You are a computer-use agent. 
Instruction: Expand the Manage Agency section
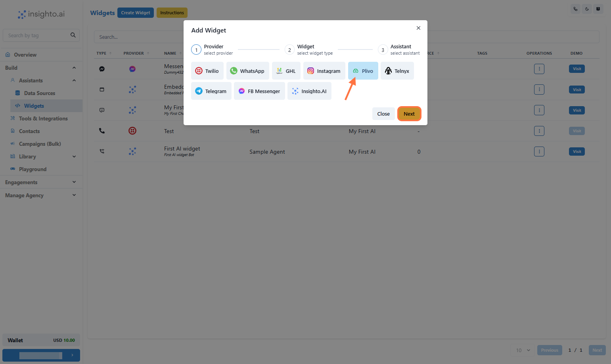click(41, 195)
